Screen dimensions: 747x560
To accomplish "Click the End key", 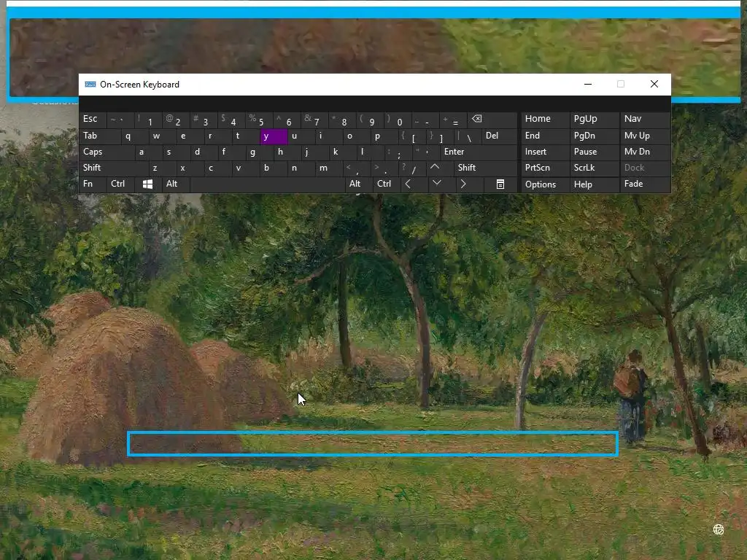I will pyautogui.click(x=545, y=136).
